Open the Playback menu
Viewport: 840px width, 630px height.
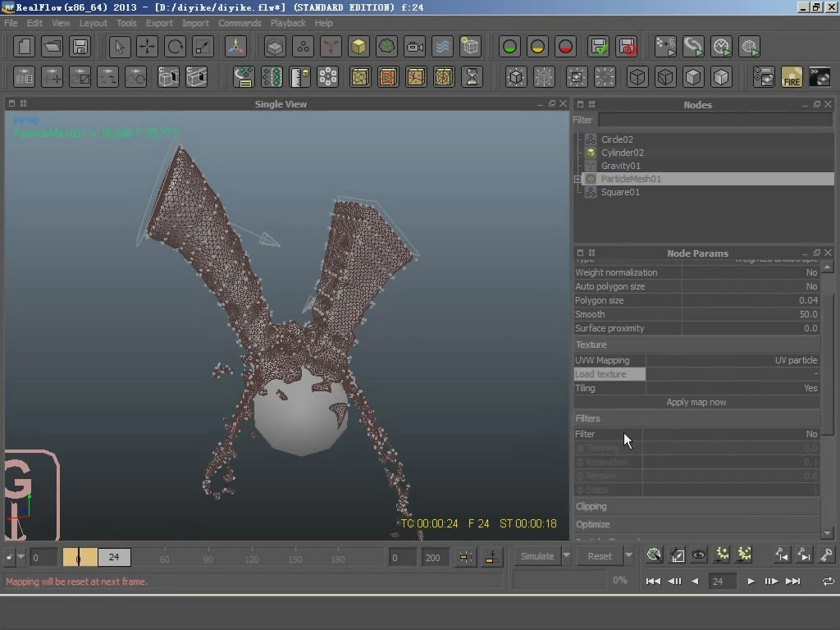pyautogui.click(x=288, y=23)
